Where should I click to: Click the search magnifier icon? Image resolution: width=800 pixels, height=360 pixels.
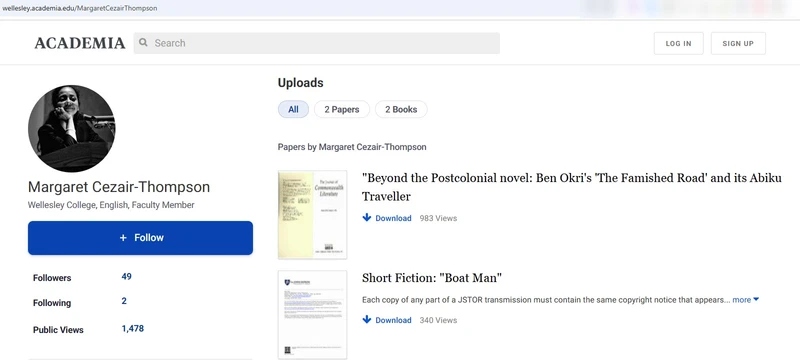[x=144, y=43]
